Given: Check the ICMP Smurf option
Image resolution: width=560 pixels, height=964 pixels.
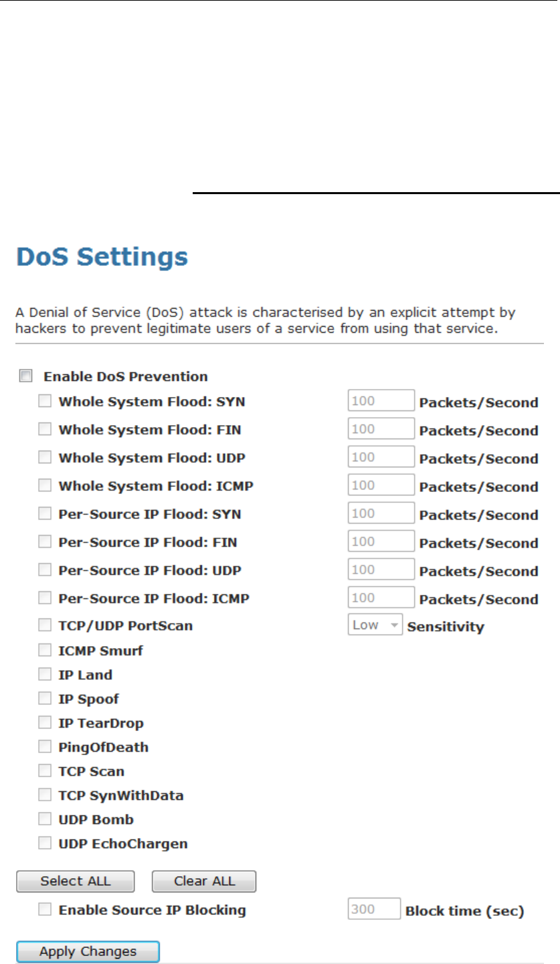Looking at the screenshot, I should 45,650.
